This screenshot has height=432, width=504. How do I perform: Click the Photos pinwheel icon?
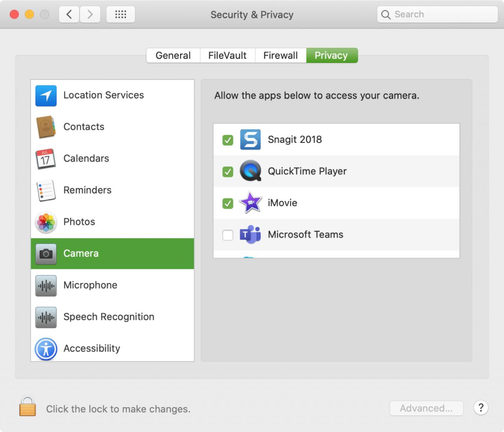(x=46, y=222)
